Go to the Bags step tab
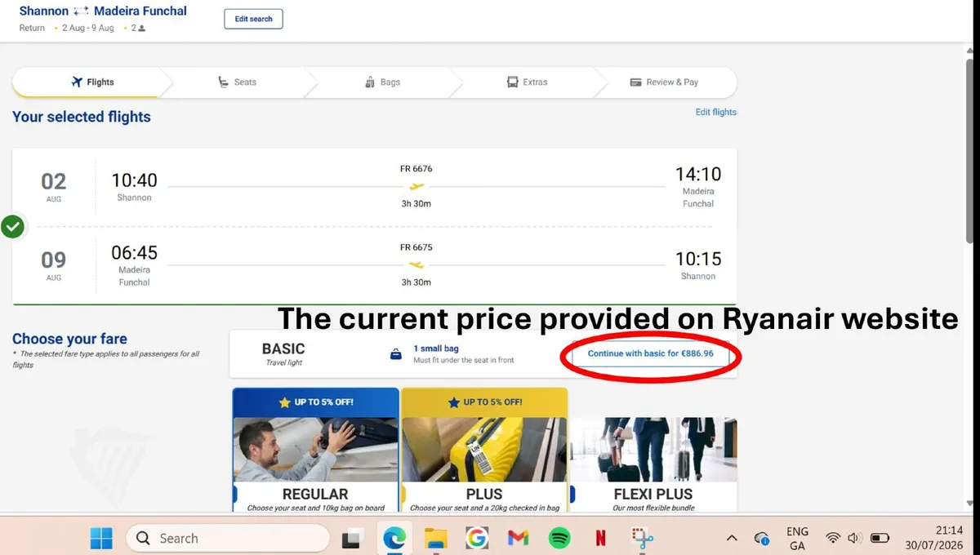Image resolution: width=980 pixels, height=555 pixels. click(382, 82)
